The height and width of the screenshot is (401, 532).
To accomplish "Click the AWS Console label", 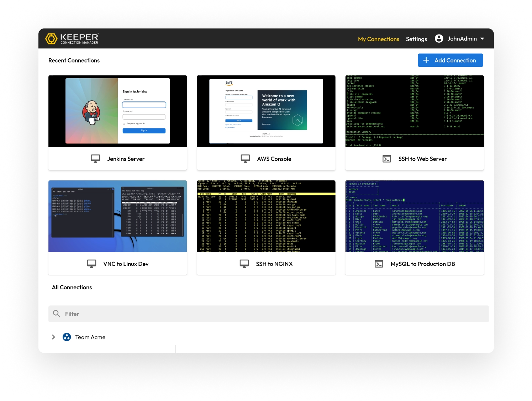I will click(x=274, y=159).
